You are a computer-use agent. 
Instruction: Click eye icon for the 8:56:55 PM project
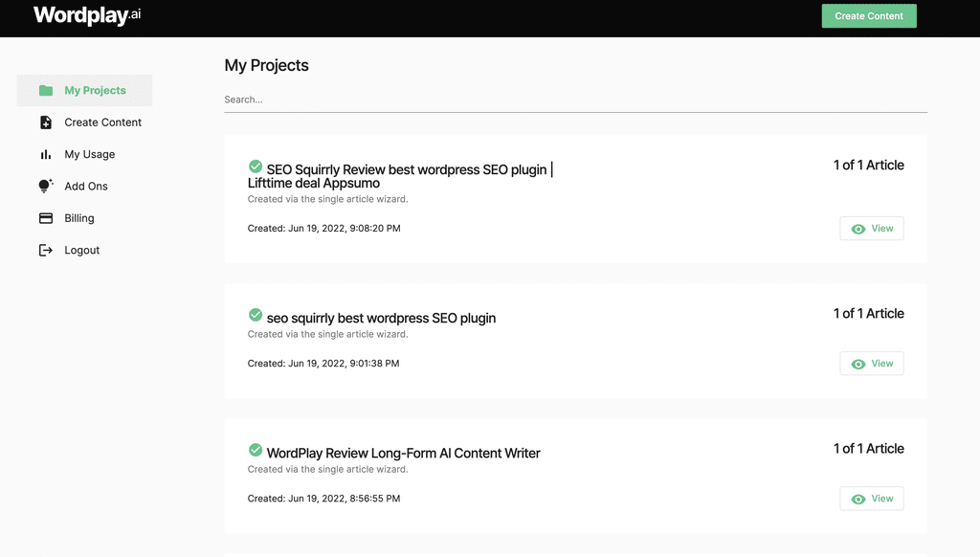tap(858, 499)
